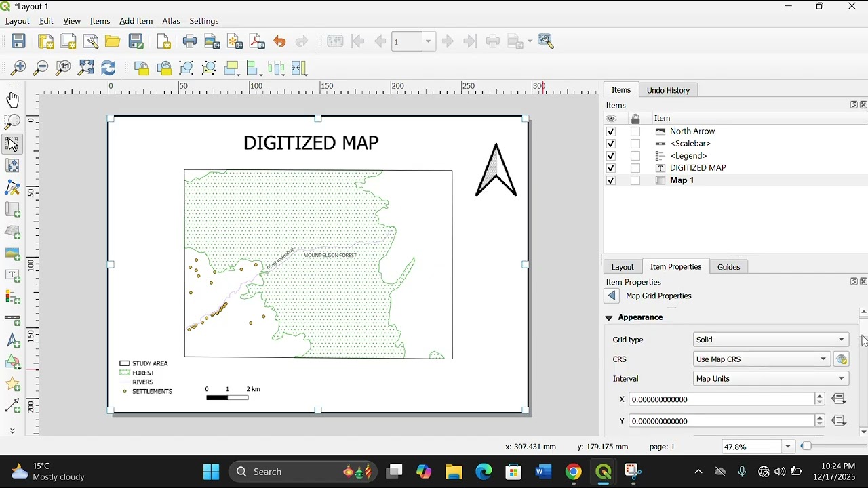Click the Duplicate Layout icon
The height and width of the screenshot is (488, 868).
68,41
